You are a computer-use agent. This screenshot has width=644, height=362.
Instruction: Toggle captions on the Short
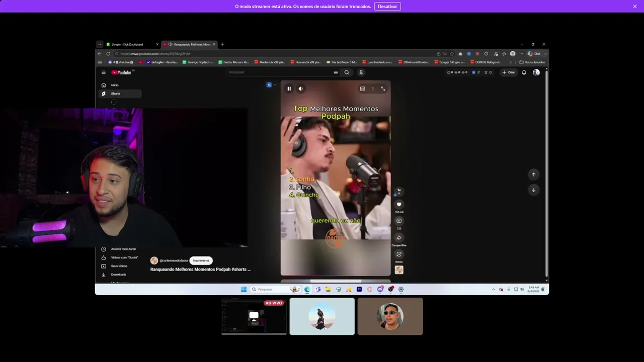[362, 88]
